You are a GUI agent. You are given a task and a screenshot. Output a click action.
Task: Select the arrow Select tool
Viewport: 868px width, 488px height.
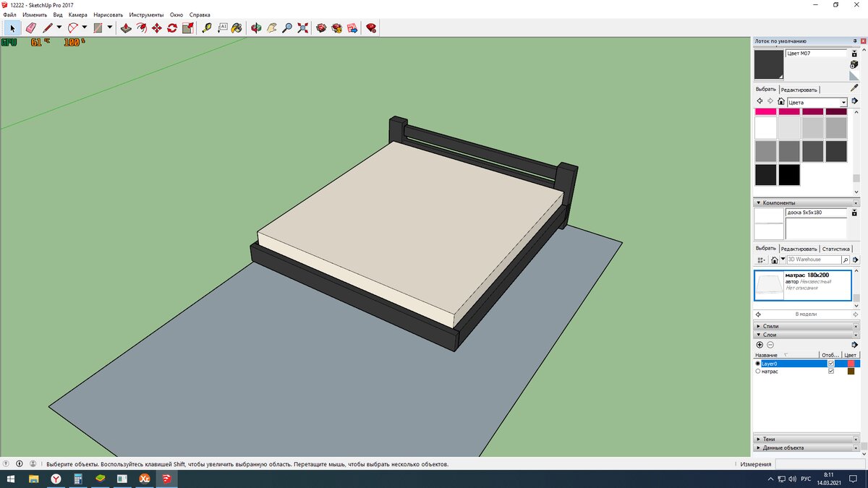tap(12, 28)
